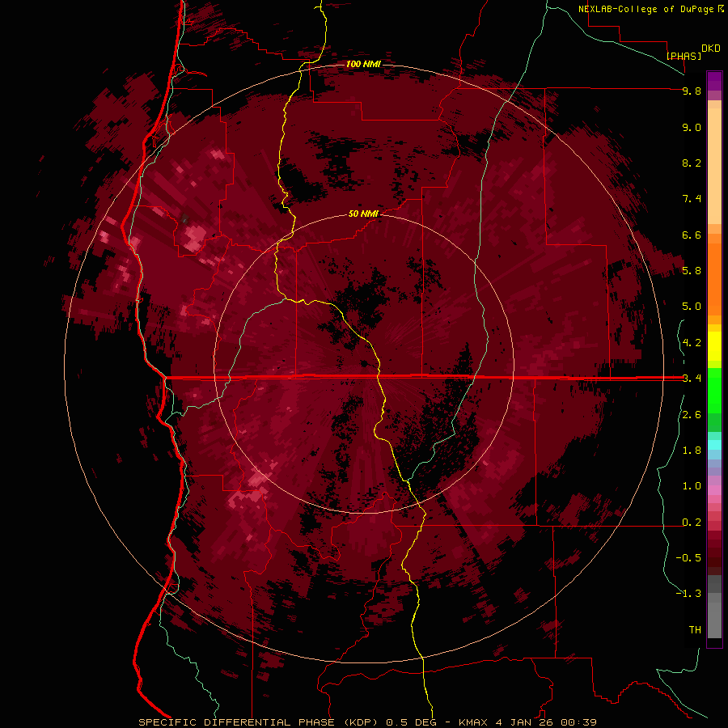Select the 7.4 scale label
Screen dimensions: 728x728
click(692, 199)
